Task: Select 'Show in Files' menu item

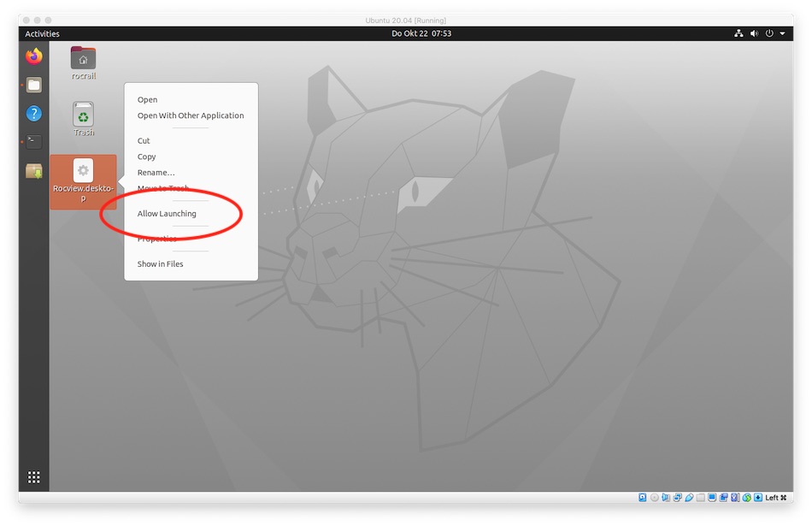Action: 160,264
